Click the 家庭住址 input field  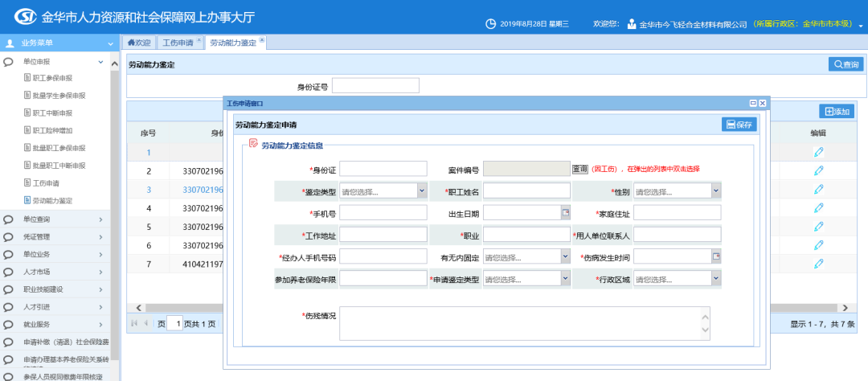point(678,213)
